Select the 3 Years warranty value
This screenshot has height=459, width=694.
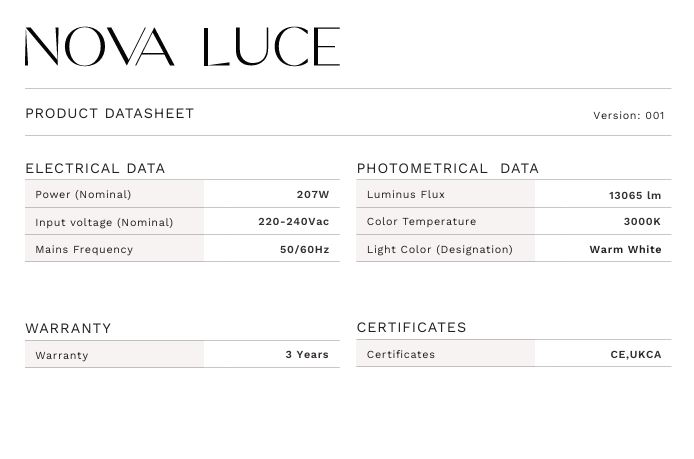[x=306, y=354]
